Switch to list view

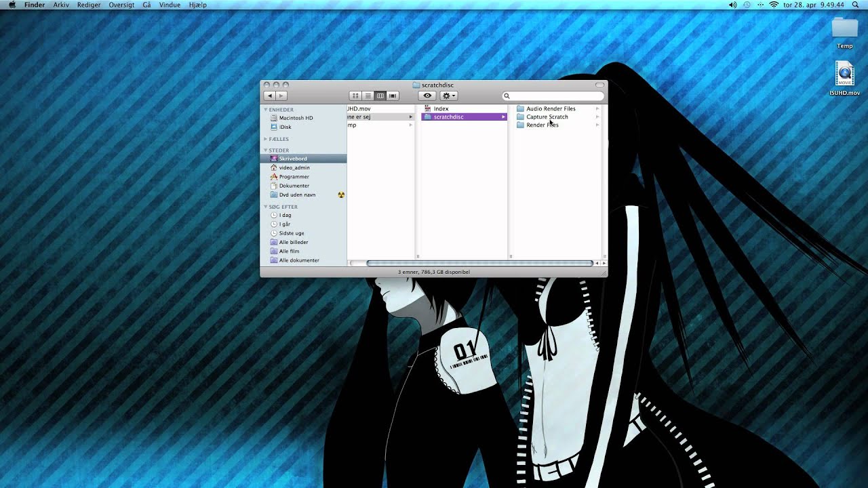368,96
